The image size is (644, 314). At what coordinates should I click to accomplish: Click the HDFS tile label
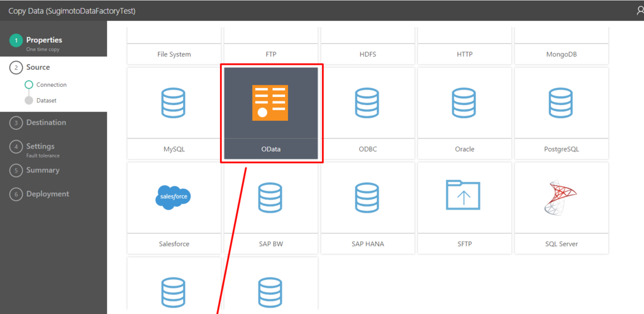(367, 54)
